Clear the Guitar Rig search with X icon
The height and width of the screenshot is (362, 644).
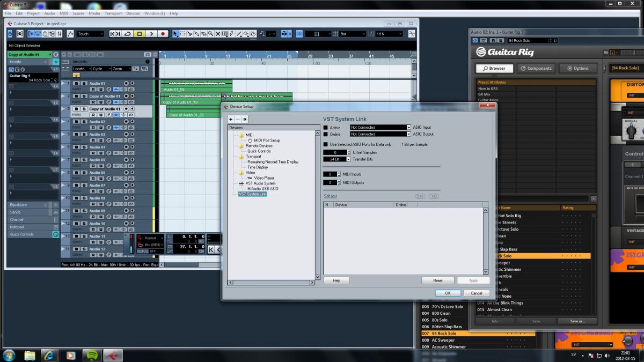(593, 198)
